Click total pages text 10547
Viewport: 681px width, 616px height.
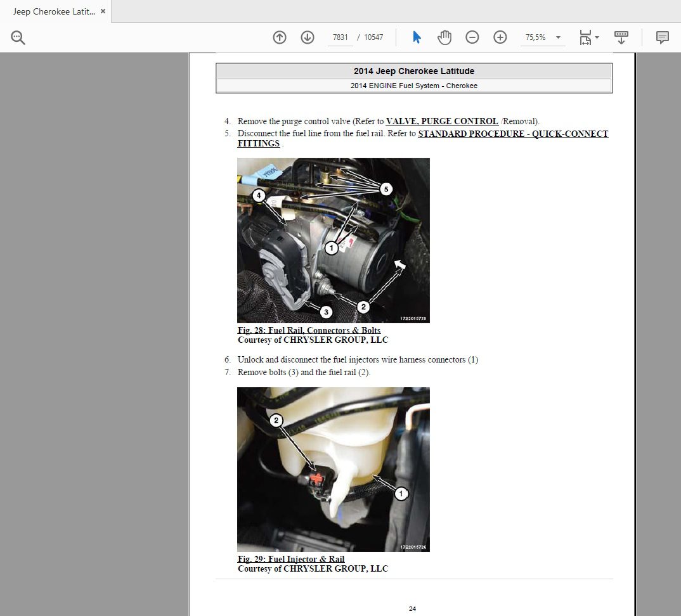click(373, 37)
